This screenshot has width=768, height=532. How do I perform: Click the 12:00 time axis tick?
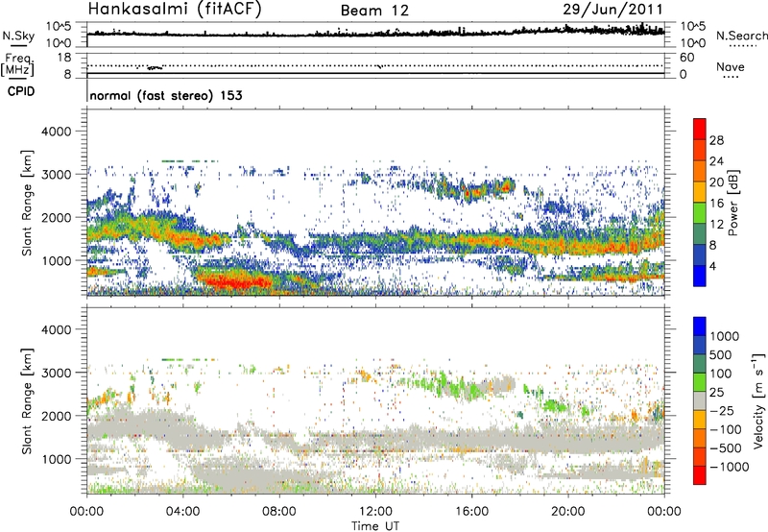pyautogui.click(x=375, y=512)
